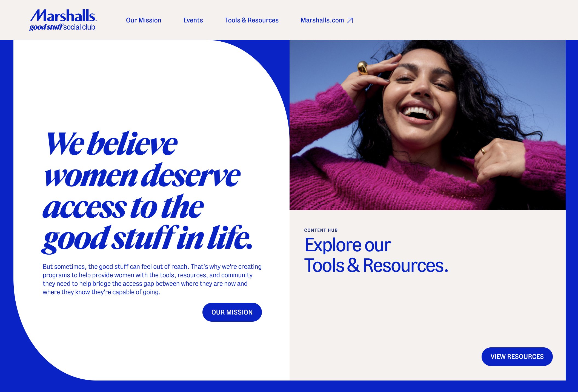Click the CONTENT HUB label
This screenshot has width=578, height=392.
[x=321, y=230]
